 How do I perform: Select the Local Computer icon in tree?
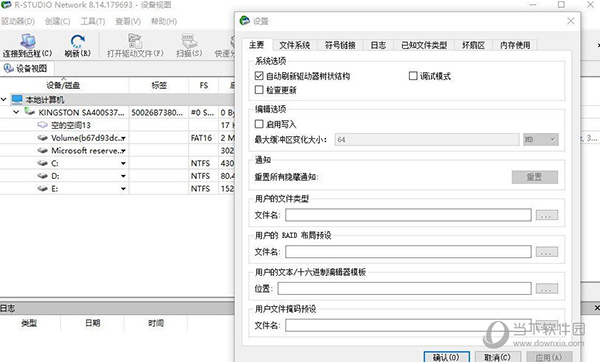[x=17, y=99]
